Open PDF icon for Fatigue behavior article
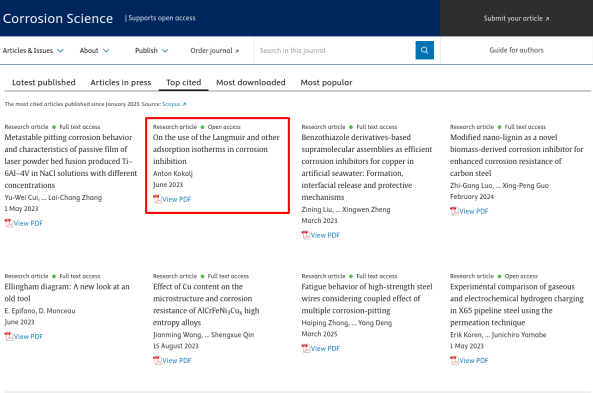Viewport: 593px width, 393px height. [306, 348]
